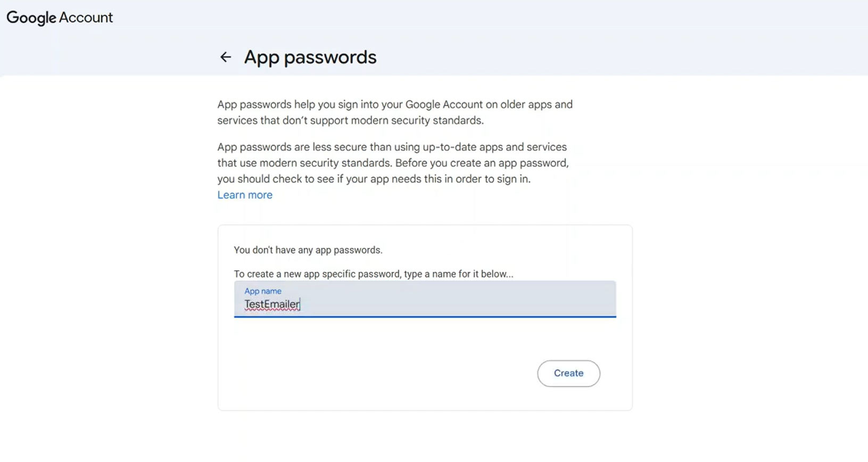Place cursor after TestEmailer
The image size is (868, 462).
pos(300,304)
